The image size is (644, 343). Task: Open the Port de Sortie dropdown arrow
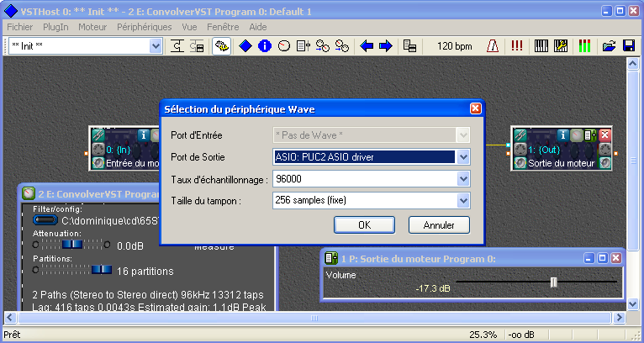(463, 157)
